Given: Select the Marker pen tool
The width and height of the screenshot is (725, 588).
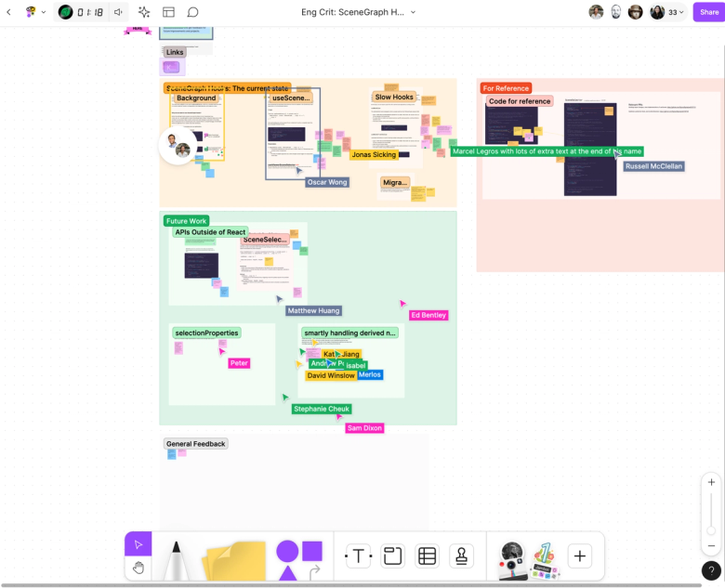Looking at the screenshot, I should (x=177, y=560).
